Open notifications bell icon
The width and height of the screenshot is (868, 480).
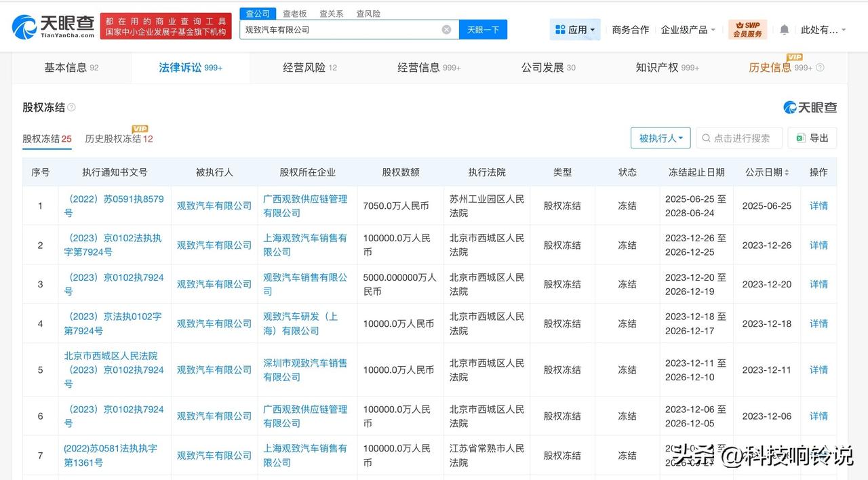[785, 30]
